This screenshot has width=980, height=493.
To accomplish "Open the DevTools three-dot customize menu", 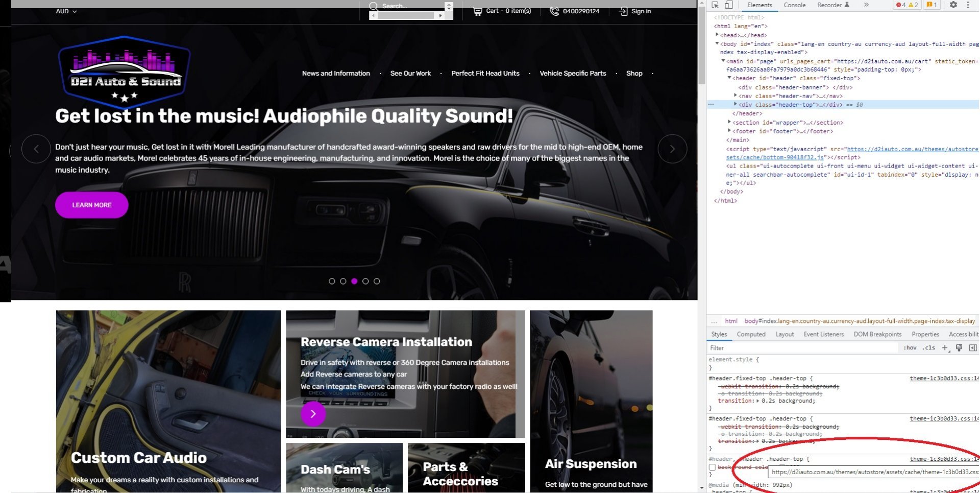I will [x=968, y=5].
